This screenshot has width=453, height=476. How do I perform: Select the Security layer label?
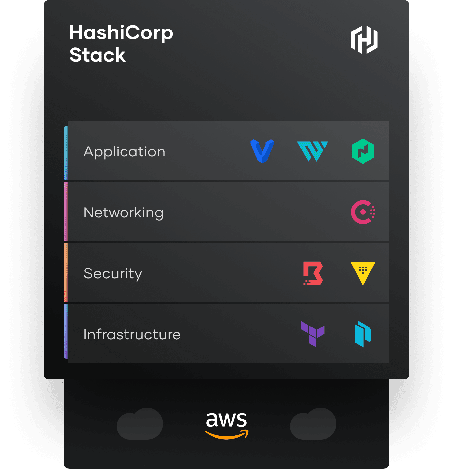[x=113, y=274]
